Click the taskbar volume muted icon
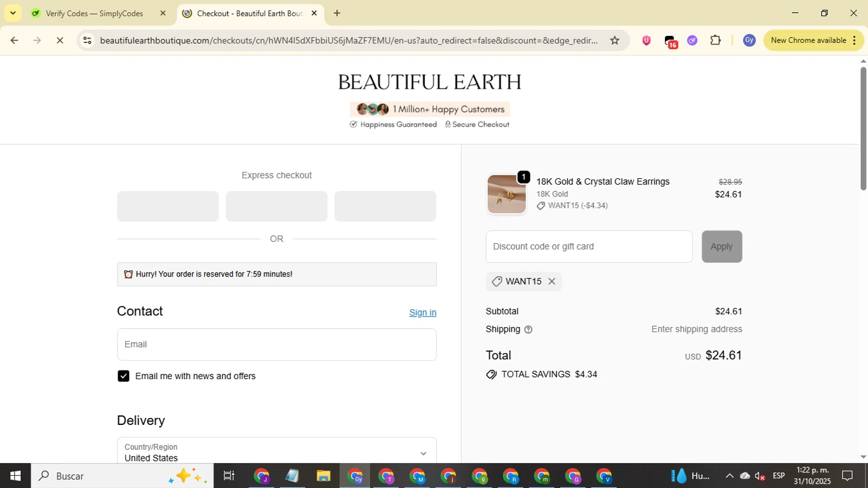 760,476
